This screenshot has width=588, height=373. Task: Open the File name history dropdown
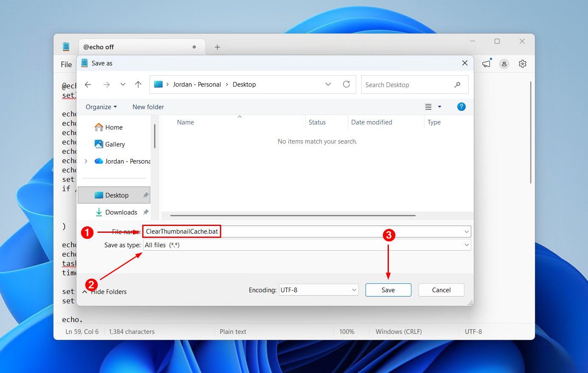pyautogui.click(x=467, y=232)
